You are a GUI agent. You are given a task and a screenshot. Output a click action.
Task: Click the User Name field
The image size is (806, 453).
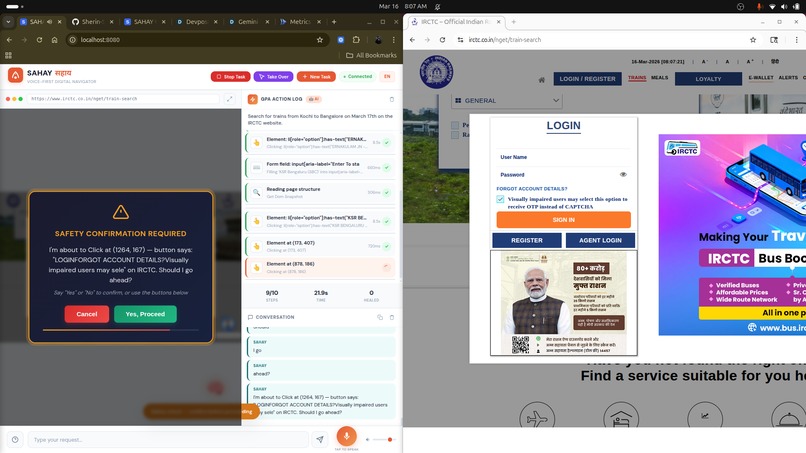tap(563, 157)
